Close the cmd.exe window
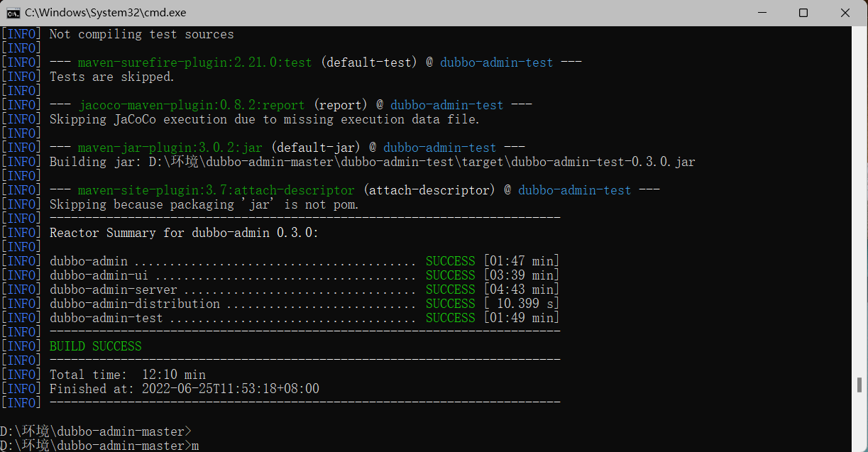 845,13
